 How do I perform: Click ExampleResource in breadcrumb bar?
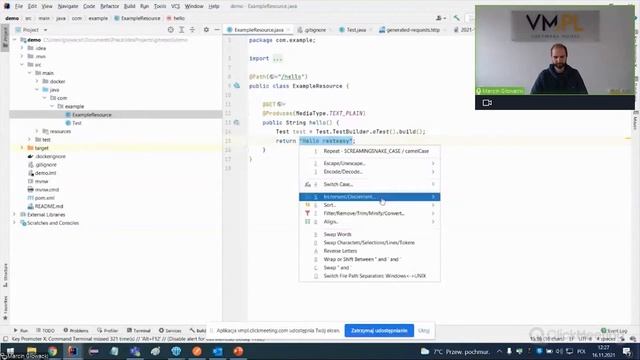pyautogui.click(x=138, y=18)
